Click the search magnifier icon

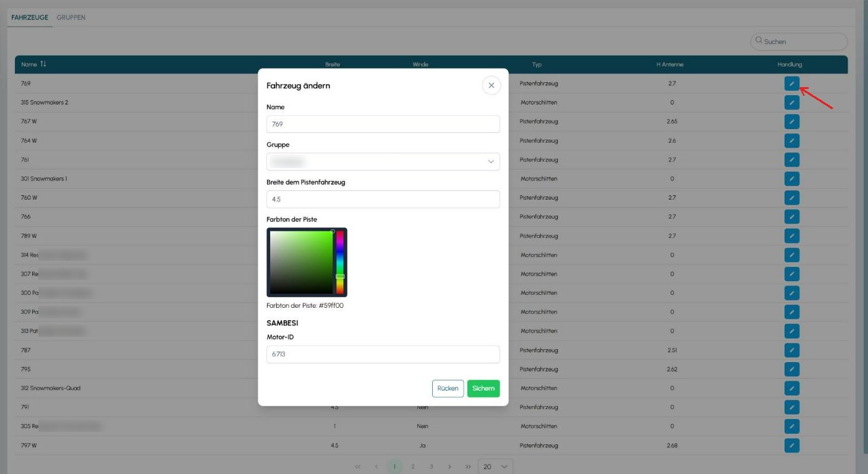point(759,41)
